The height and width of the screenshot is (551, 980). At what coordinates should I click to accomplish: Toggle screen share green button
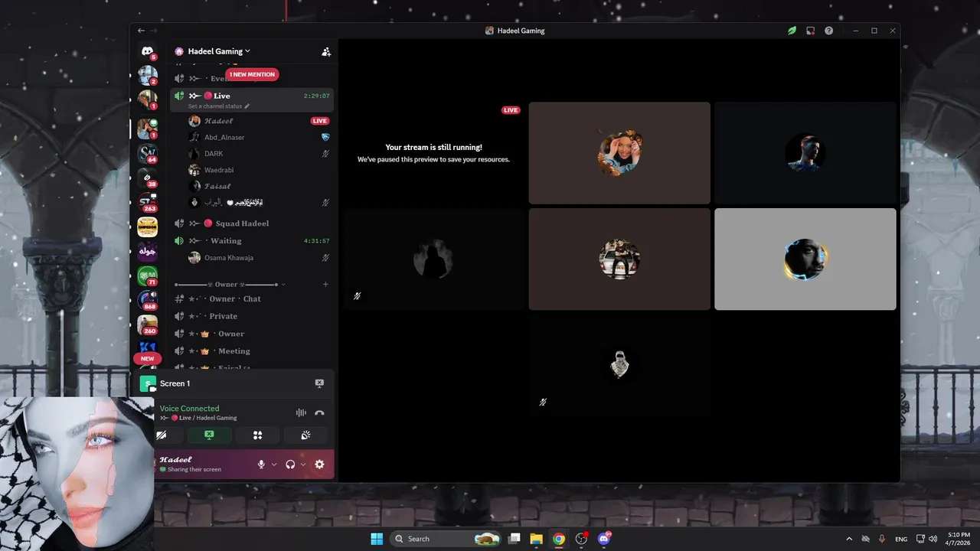(x=209, y=435)
